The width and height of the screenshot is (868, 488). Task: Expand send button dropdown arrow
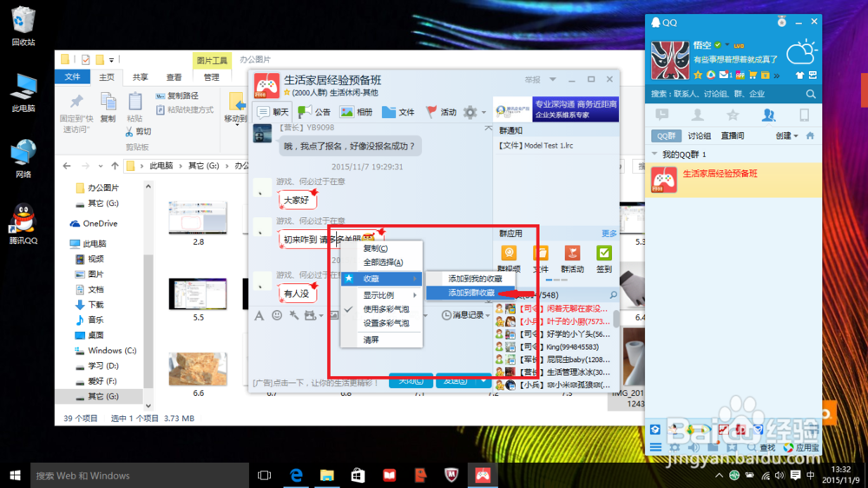tap(483, 381)
